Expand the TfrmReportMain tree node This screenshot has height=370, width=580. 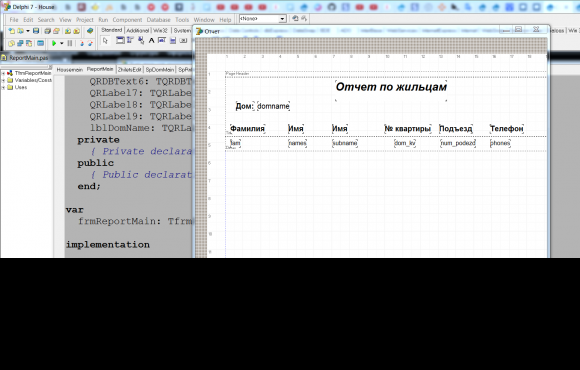(4, 73)
